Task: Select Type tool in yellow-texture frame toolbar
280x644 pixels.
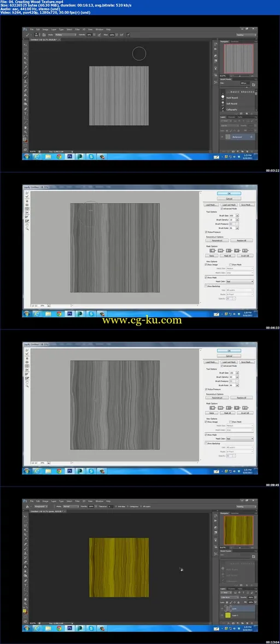Action: coord(25,586)
